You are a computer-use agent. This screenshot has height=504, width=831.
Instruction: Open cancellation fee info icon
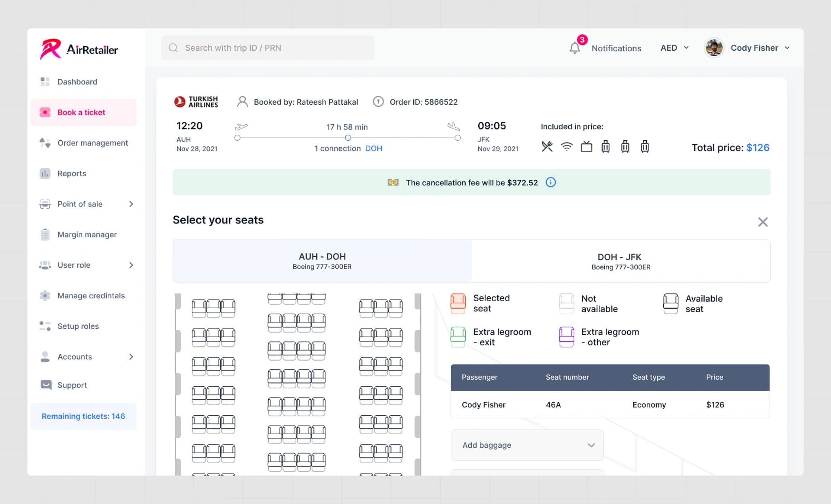click(x=551, y=182)
